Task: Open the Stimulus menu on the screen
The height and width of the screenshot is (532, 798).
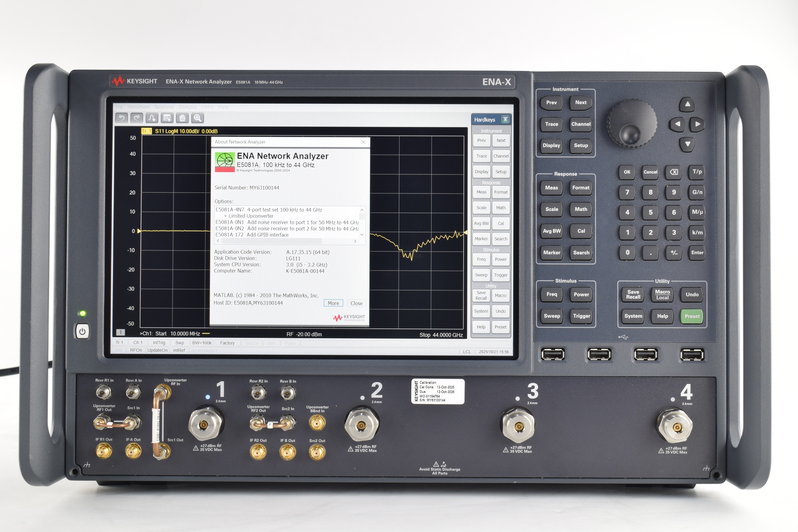Action: point(188,107)
